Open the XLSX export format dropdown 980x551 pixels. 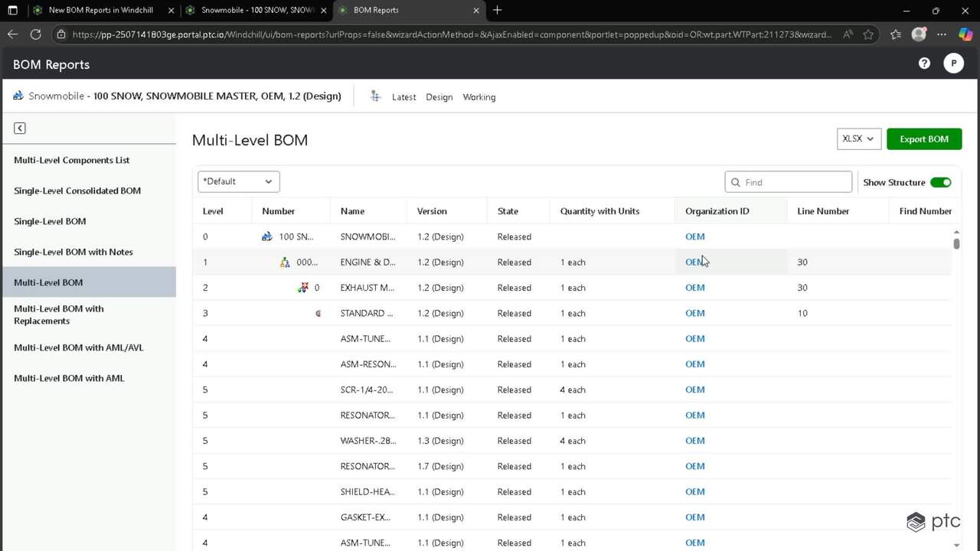click(x=859, y=139)
